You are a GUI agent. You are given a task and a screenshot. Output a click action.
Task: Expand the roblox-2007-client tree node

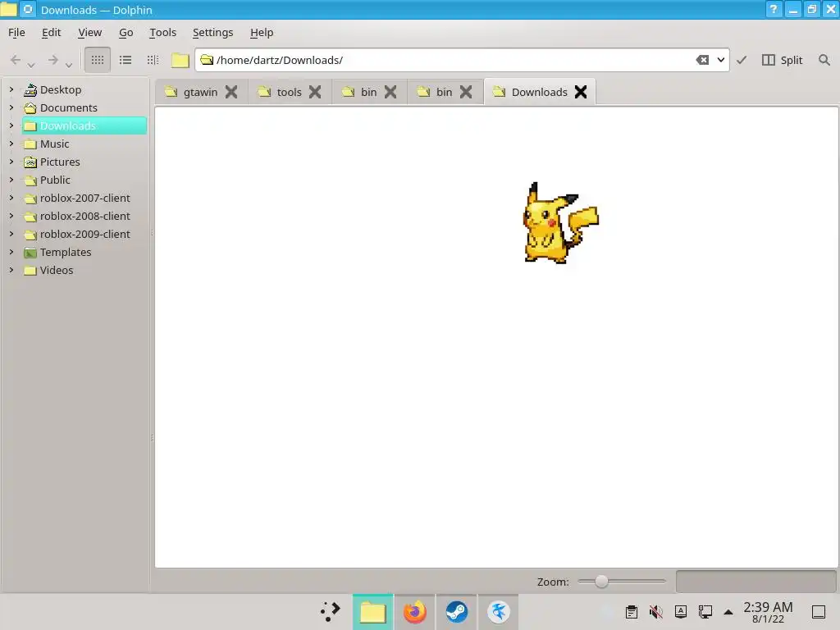pos(11,198)
